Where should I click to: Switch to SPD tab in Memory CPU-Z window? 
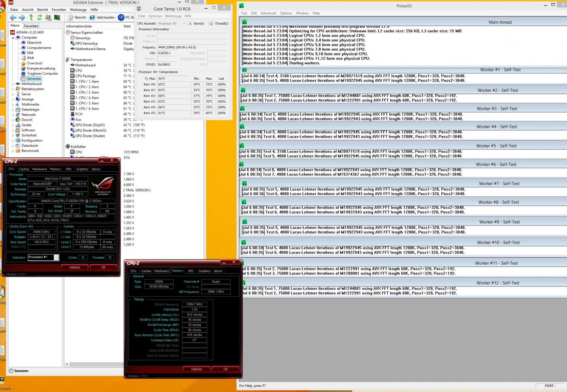[x=190, y=271]
